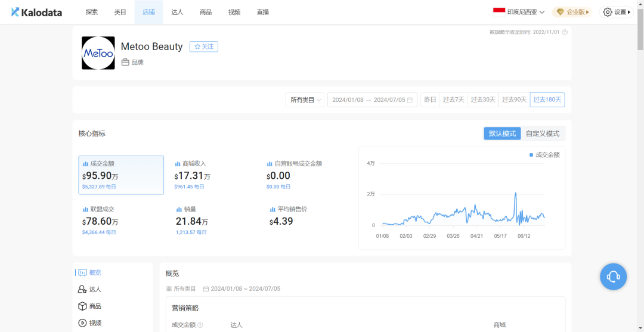Expand the 企业版 plan menu
The image size is (644, 332).
pos(572,12)
